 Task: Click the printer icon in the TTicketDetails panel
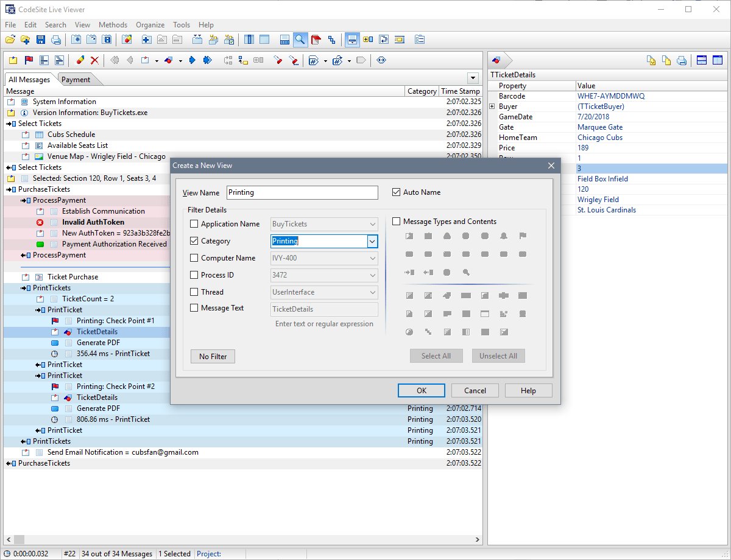click(681, 60)
